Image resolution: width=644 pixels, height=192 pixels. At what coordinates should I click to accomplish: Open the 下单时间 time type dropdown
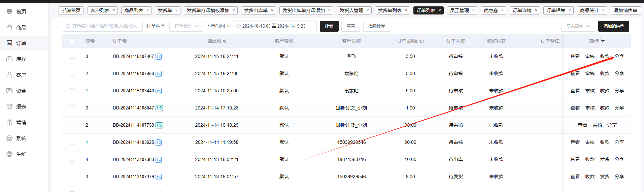click(x=218, y=26)
